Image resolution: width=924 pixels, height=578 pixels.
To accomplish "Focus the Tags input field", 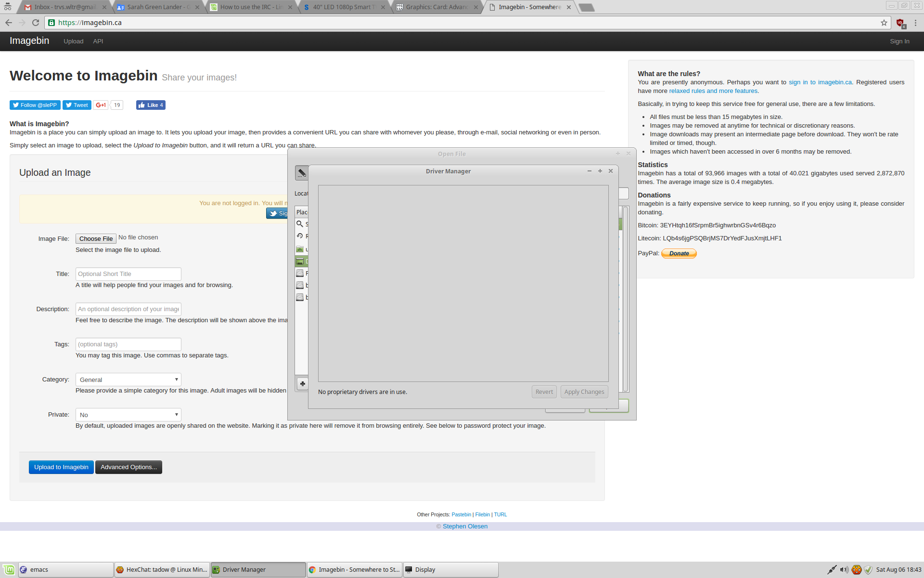I will [128, 344].
